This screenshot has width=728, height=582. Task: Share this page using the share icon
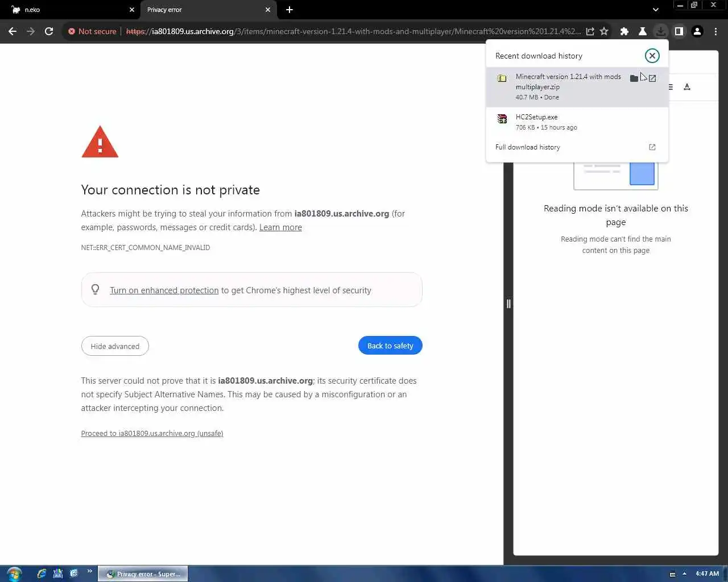[590, 31]
